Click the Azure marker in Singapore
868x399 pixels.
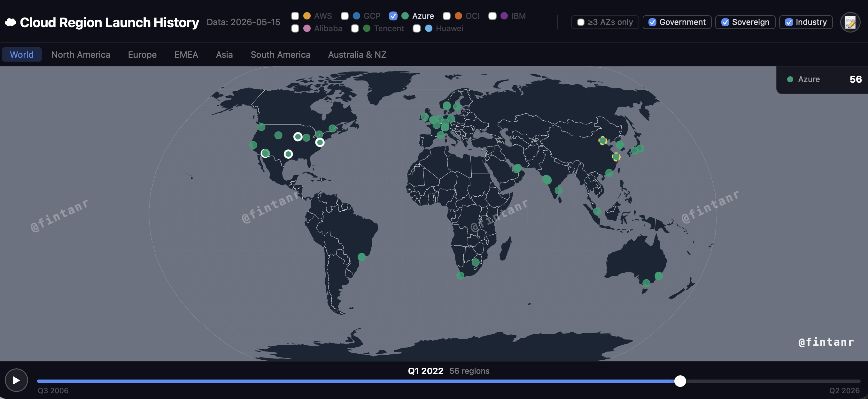click(x=597, y=211)
